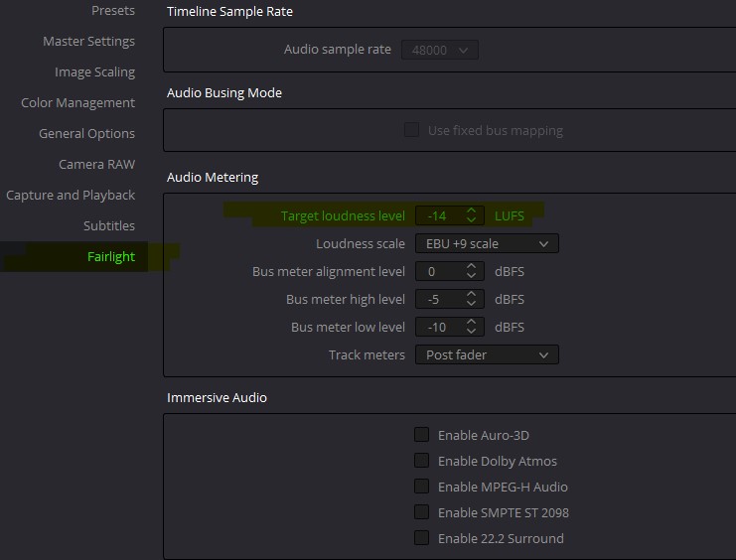Open Camera RAW settings
This screenshot has width=736, height=560.
point(96,165)
